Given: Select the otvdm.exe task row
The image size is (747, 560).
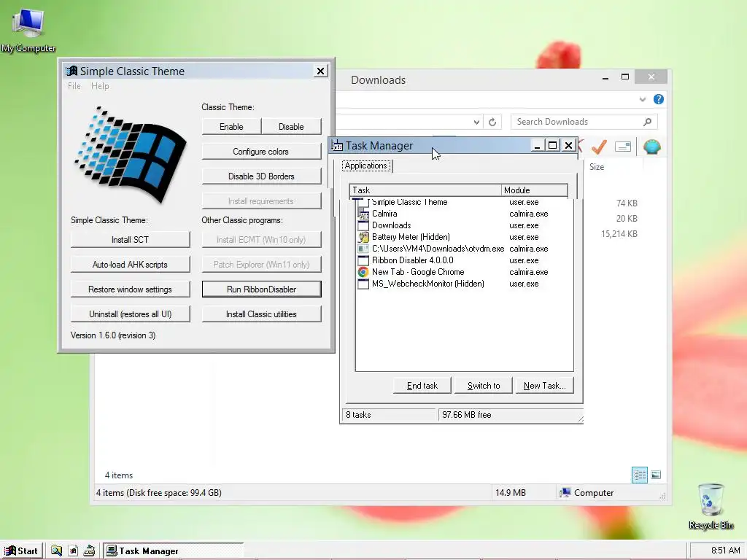Looking at the screenshot, I should pos(465,249).
